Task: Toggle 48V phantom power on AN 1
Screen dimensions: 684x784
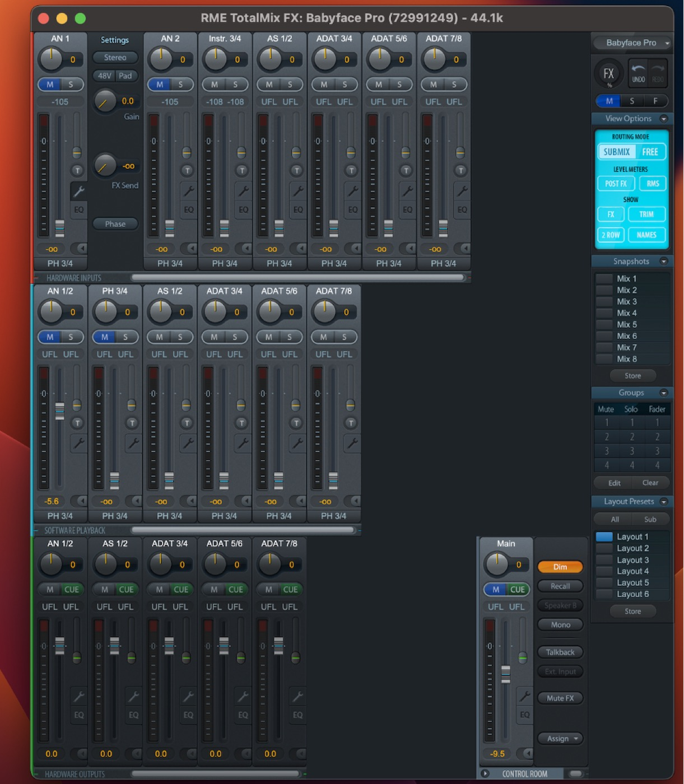Action: pyautogui.click(x=104, y=76)
